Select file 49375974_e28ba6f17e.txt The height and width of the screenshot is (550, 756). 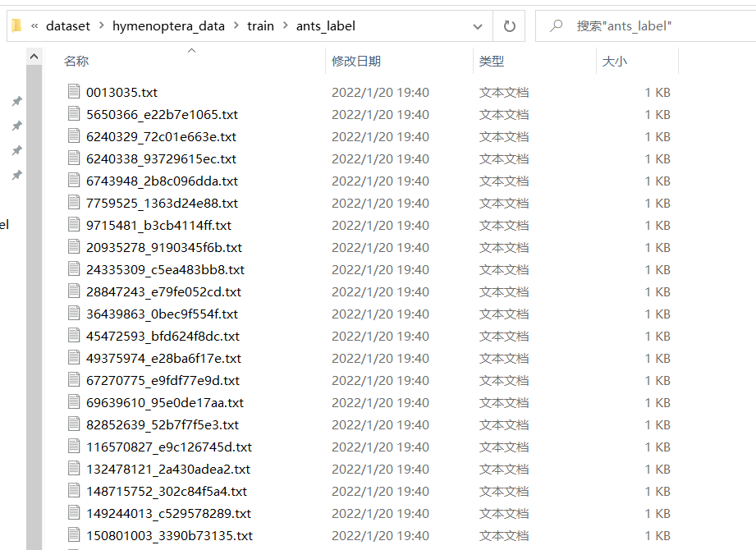point(163,359)
